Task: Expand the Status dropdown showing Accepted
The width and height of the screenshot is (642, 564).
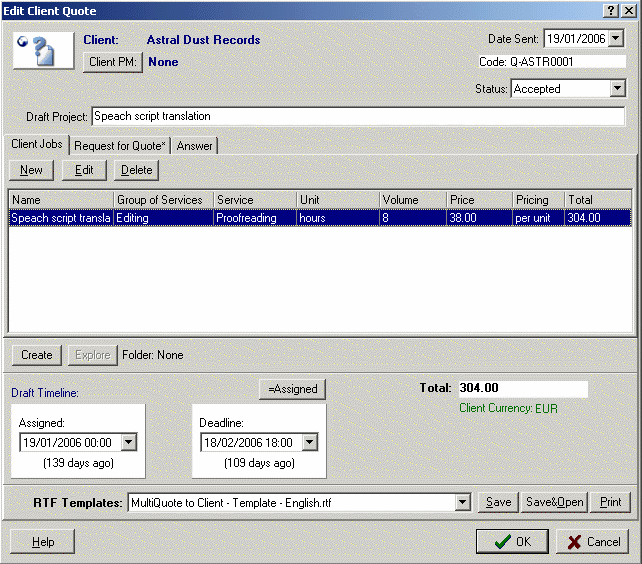Action: point(616,89)
